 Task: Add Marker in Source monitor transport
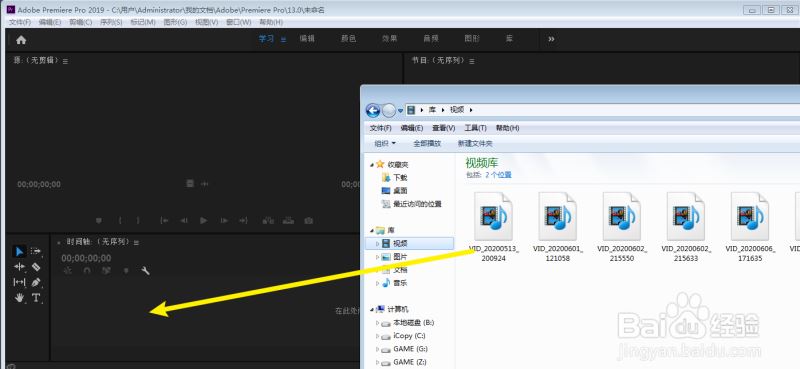99,220
